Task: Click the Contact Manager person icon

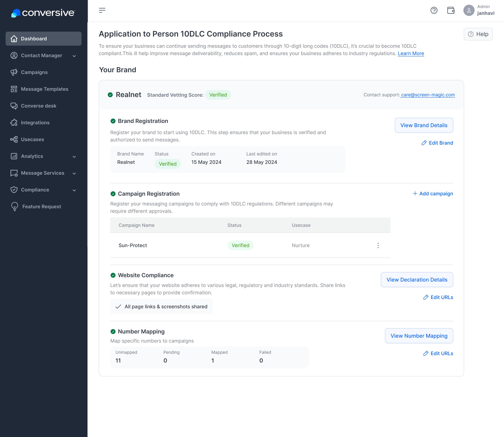Action: (14, 55)
